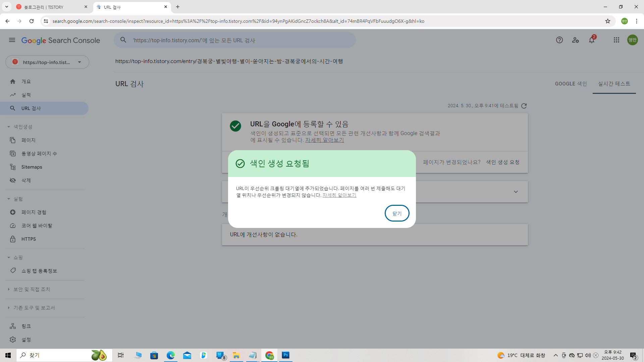Click the help question mark icon

[559, 40]
